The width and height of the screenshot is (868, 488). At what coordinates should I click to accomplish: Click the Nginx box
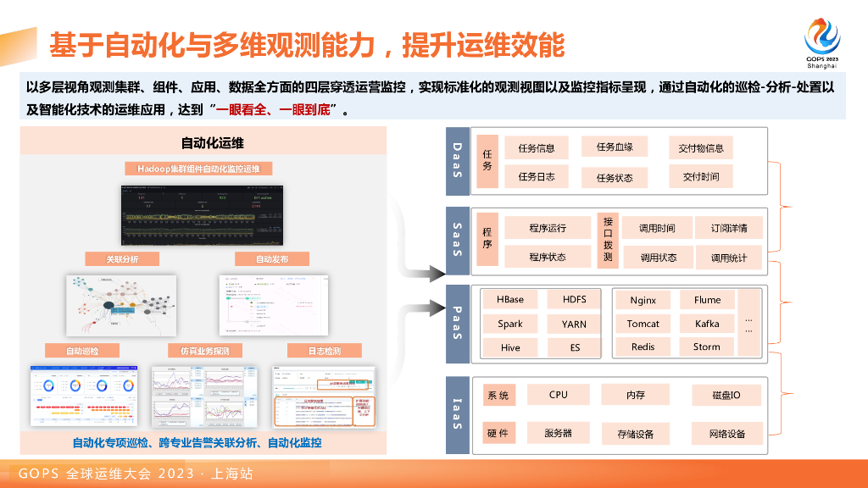point(643,300)
